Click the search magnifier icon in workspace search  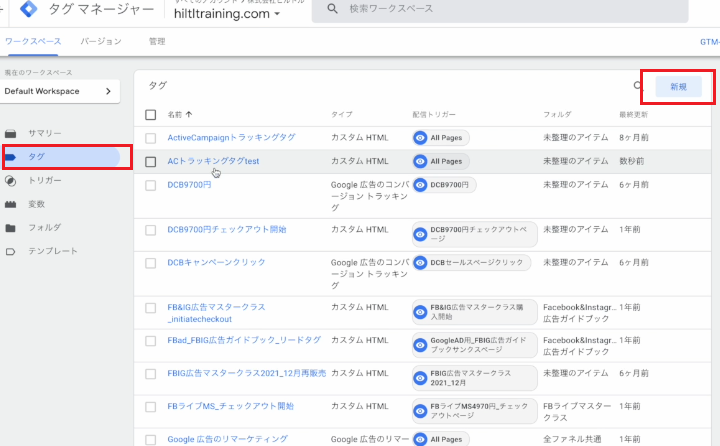coord(332,9)
